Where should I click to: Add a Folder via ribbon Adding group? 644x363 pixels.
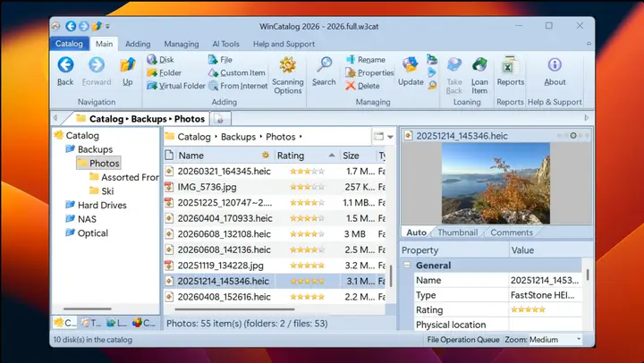(165, 72)
